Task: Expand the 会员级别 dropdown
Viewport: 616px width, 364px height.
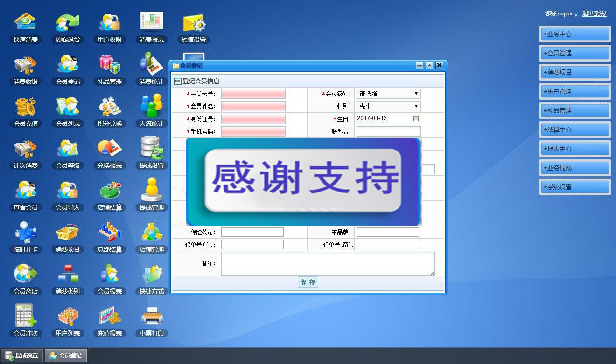Action: point(388,94)
